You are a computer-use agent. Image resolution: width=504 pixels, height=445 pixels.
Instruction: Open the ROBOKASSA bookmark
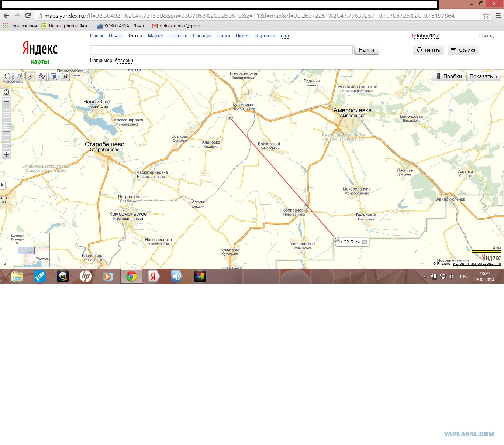(122, 26)
